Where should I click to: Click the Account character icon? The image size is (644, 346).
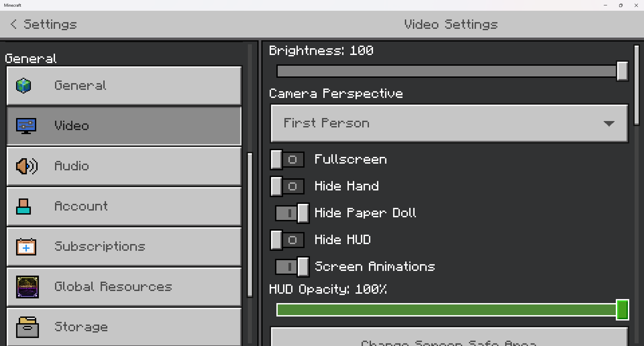click(x=23, y=207)
